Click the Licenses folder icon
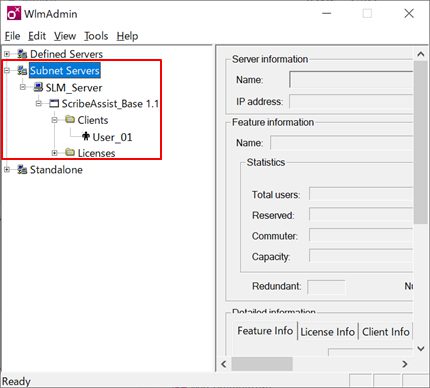 click(70, 152)
